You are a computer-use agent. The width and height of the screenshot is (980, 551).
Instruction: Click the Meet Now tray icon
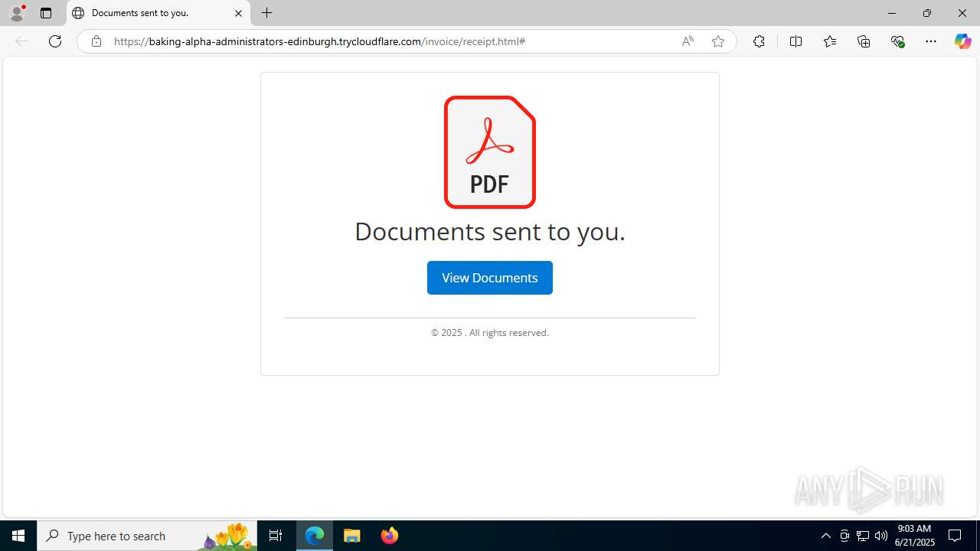844,536
